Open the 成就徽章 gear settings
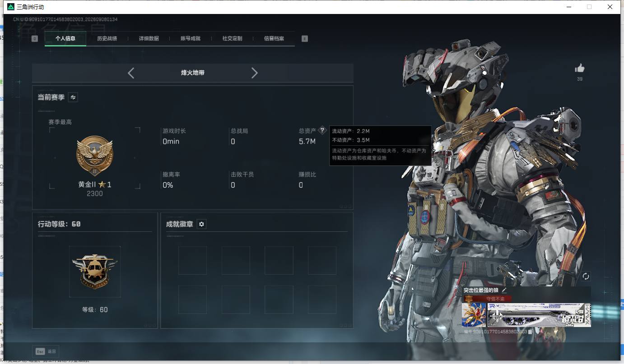 [x=201, y=224]
